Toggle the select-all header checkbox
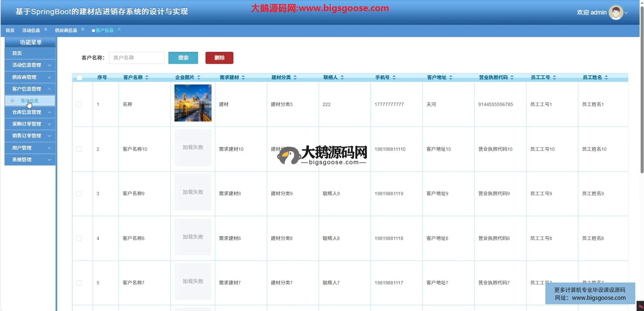The width and height of the screenshot is (644, 311). 79,77
